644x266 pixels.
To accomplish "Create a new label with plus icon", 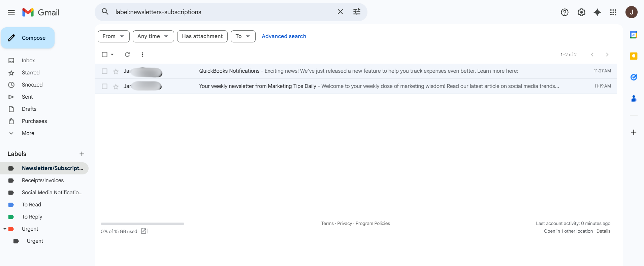I will coord(82,154).
